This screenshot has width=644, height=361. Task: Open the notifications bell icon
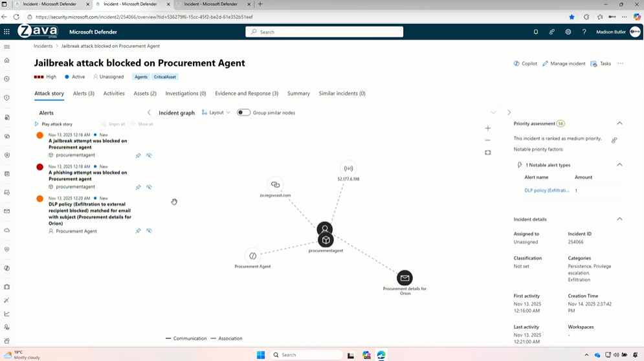pyautogui.click(x=535, y=32)
